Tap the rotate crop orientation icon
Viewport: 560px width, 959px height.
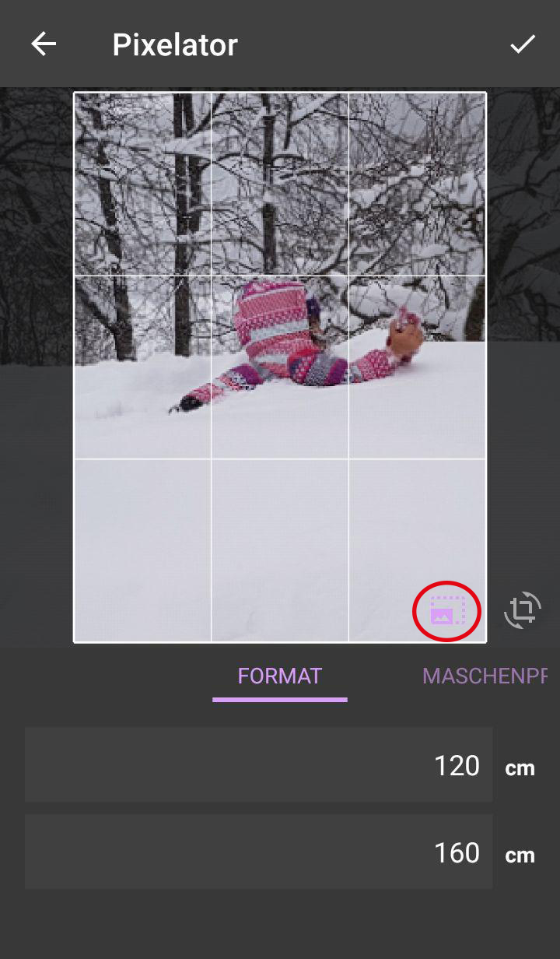[522, 610]
